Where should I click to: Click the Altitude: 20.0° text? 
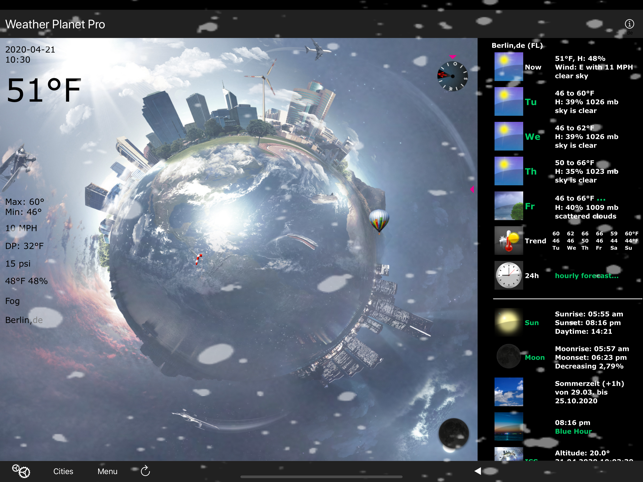582,453
